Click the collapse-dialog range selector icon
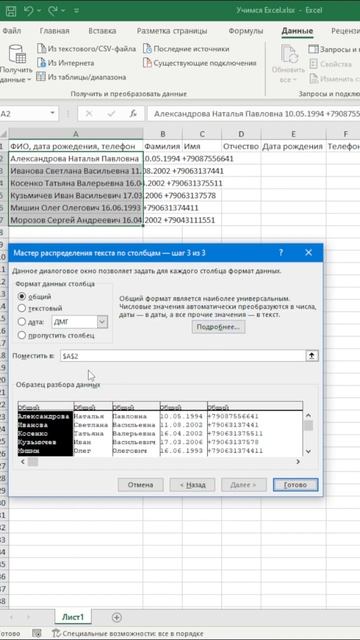The image size is (360, 640). click(312, 356)
